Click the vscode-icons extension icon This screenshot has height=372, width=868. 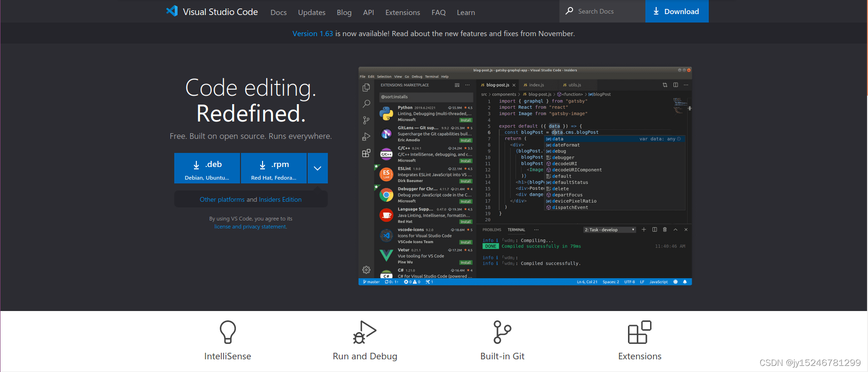click(387, 235)
